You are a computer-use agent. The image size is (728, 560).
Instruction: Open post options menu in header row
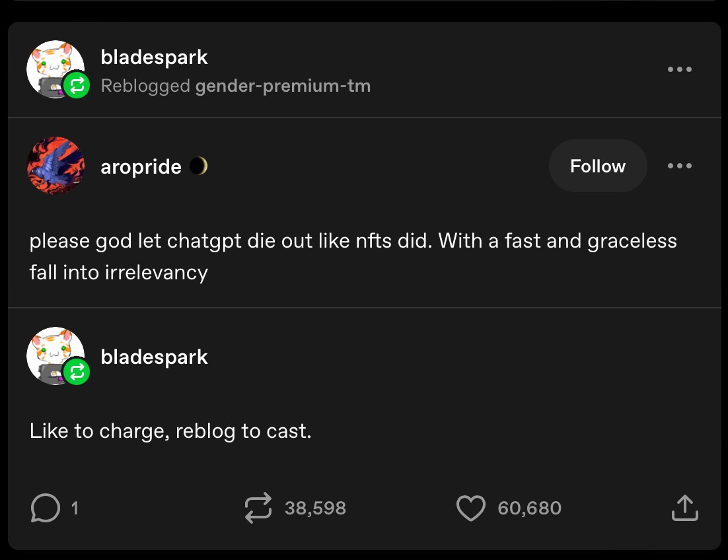click(x=680, y=69)
